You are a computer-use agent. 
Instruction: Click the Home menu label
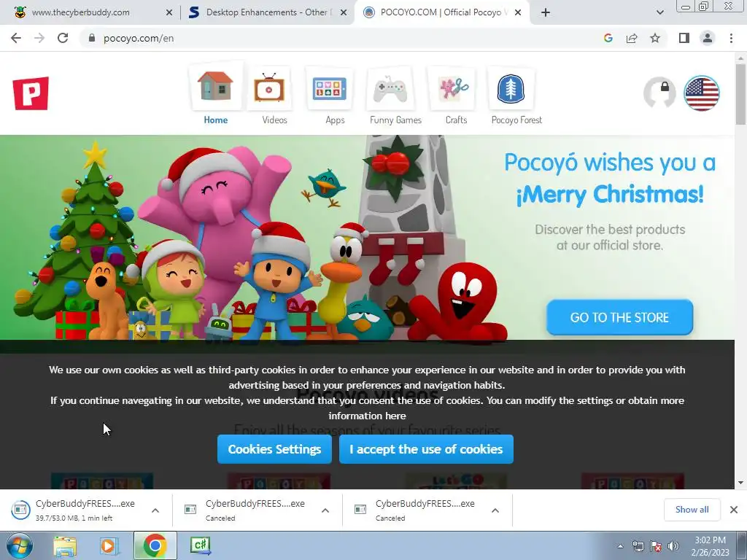[x=216, y=120]
